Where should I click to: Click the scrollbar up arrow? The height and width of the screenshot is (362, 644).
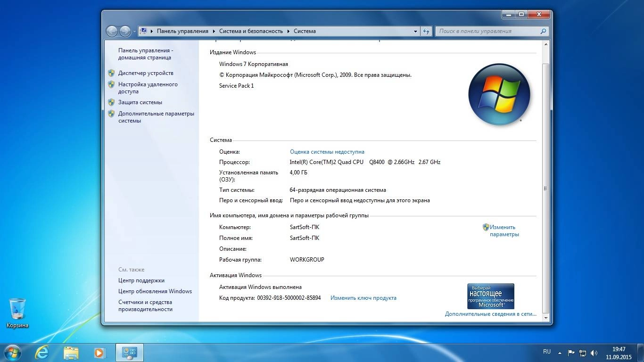coord(546,44)
